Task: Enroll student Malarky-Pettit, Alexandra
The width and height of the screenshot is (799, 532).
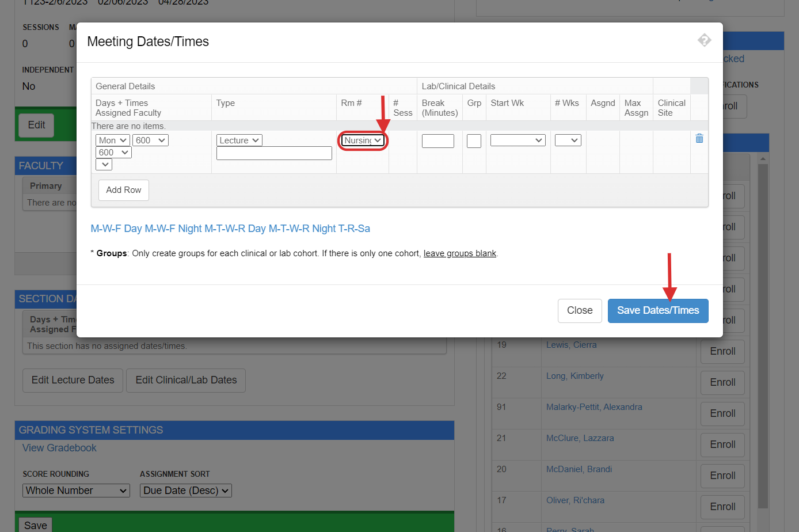Action: click(722, 413)
